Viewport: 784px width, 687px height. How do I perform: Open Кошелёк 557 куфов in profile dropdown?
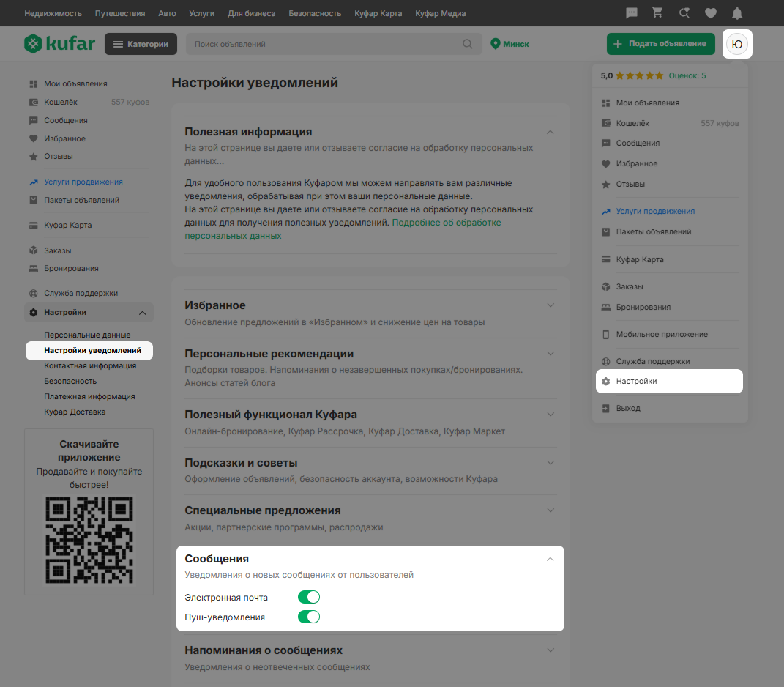[670, 123]
